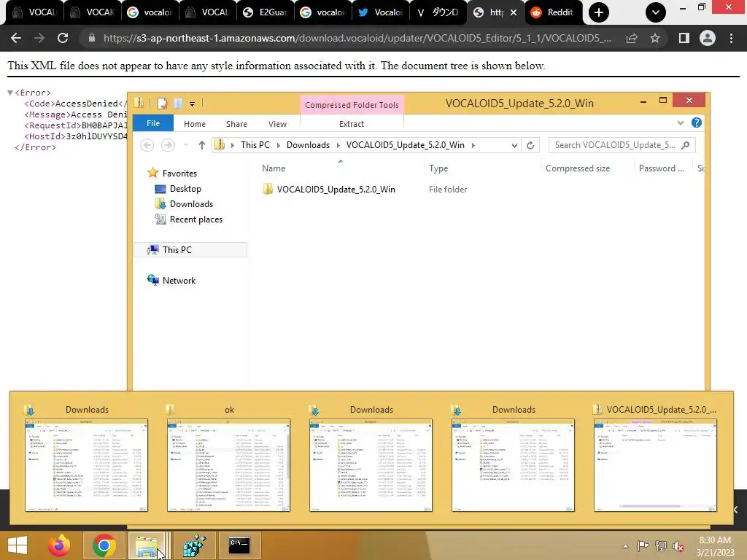Navigate forward in Explorer
Screen dimensions: 747x560
point(168,145)
